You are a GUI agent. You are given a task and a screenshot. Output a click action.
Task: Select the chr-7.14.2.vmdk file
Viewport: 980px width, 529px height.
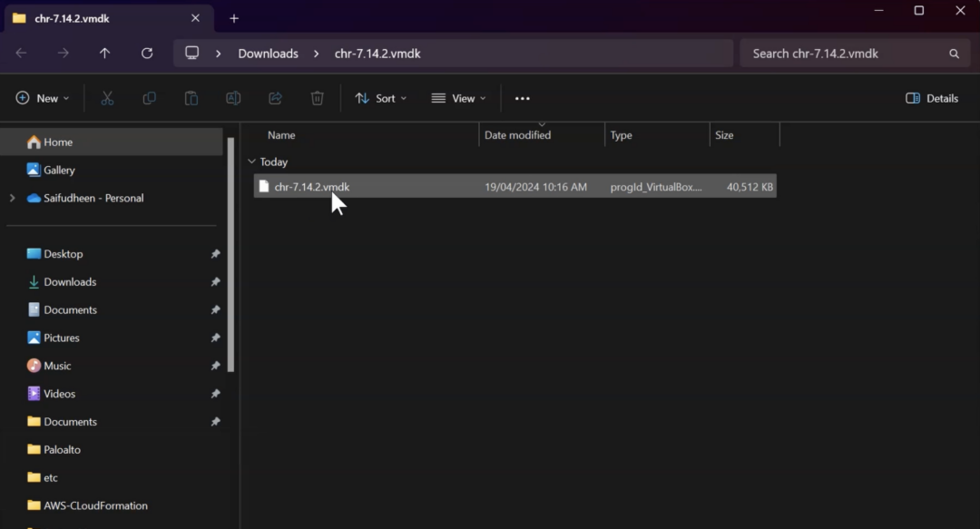pyautogui.click(x=312, y=186)
